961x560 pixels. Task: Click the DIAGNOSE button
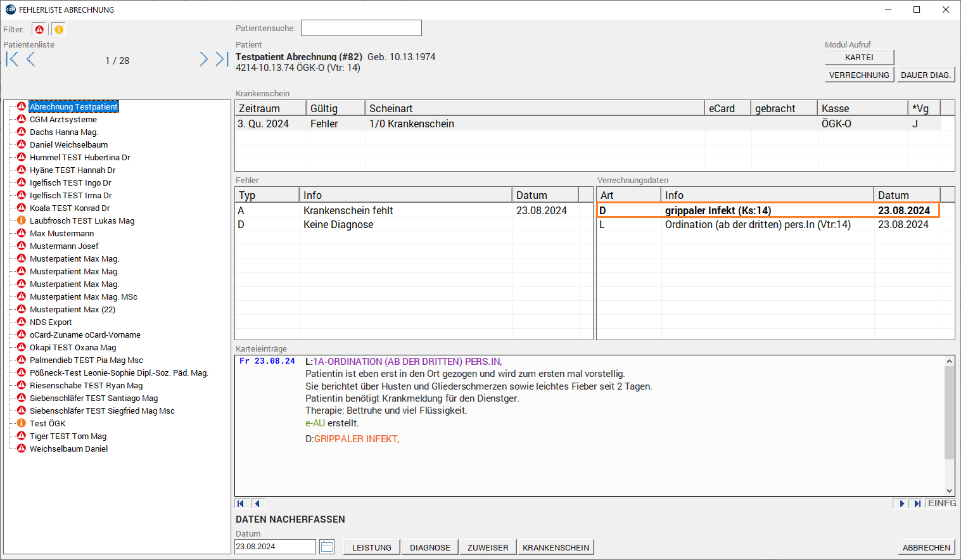click(430, 547)
